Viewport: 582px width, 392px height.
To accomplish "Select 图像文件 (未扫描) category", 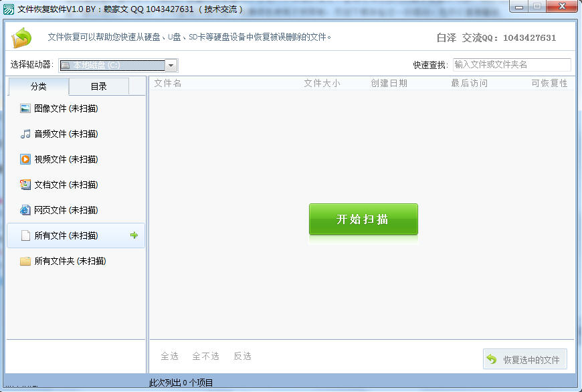I will (x=76, y=108).
